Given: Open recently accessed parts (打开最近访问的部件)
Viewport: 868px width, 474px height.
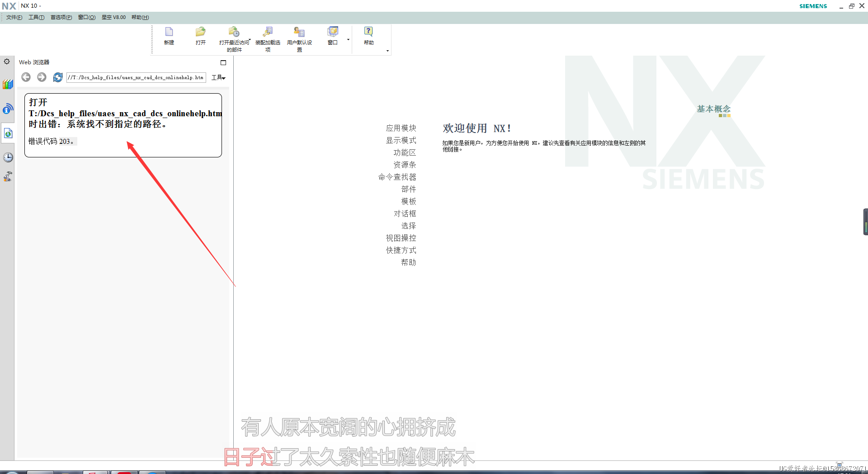Looking at the screenshot, I should click(x=234, y=32).
